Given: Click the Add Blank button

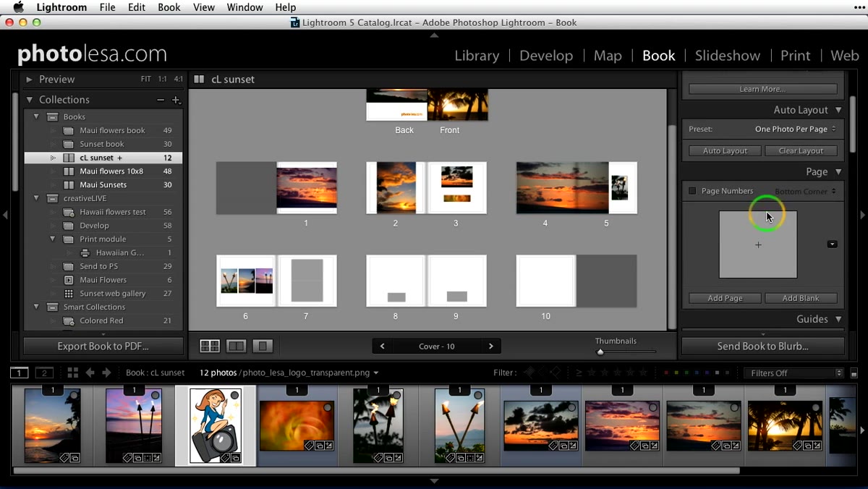Looking at the screenshot, I should click(x=801, y=298).
